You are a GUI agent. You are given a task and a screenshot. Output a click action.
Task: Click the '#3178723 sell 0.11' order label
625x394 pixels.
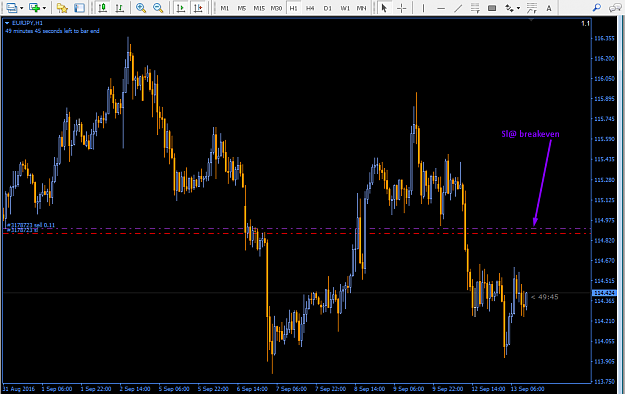tap(31, 225)
